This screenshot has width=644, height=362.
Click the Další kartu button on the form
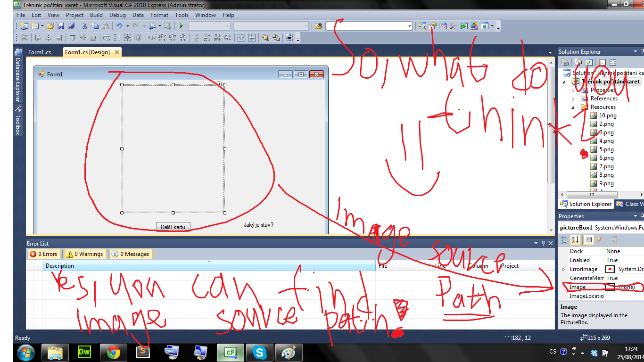(x=173, y=227)
